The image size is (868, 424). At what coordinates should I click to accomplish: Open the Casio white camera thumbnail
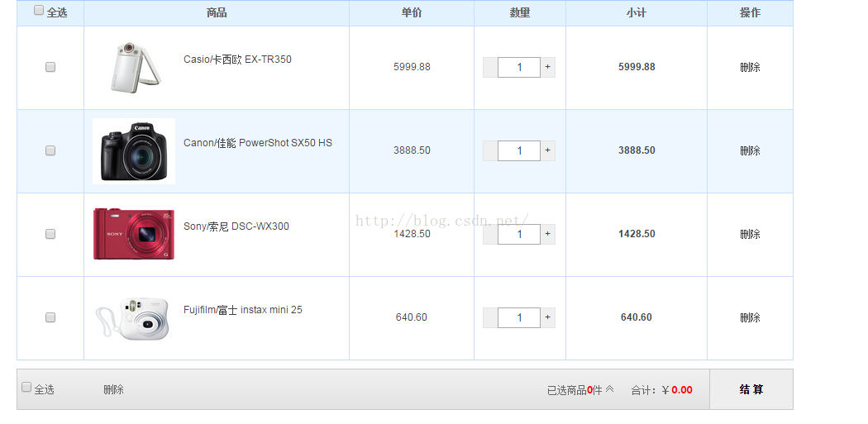pyautogui.click(x=135, y=68)
